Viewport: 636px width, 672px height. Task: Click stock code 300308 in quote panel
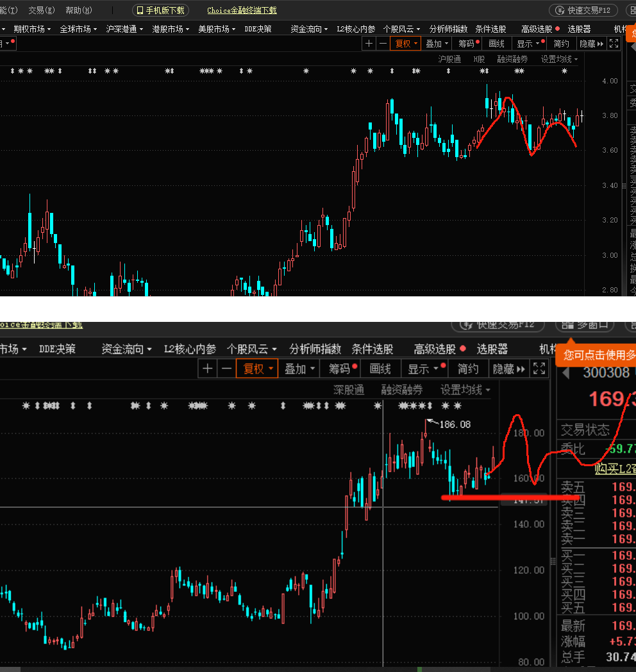[x=606, y=373]
